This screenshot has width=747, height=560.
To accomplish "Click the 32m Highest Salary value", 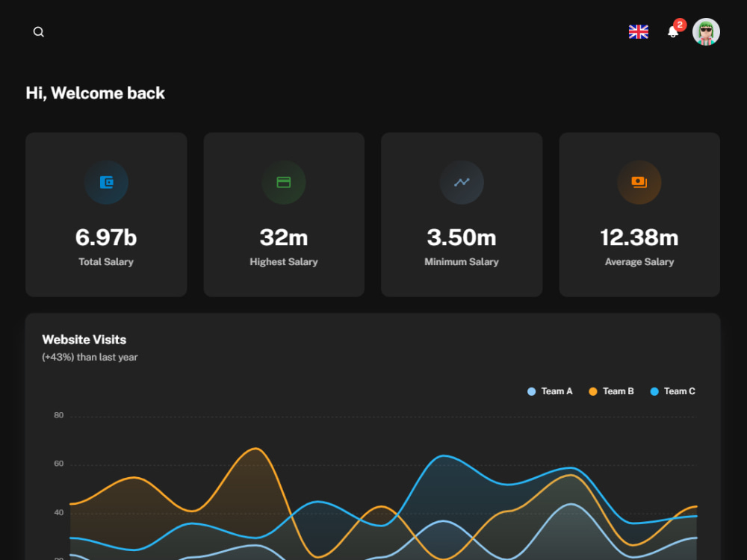I will pyautogui.click(x=284, y=237).
